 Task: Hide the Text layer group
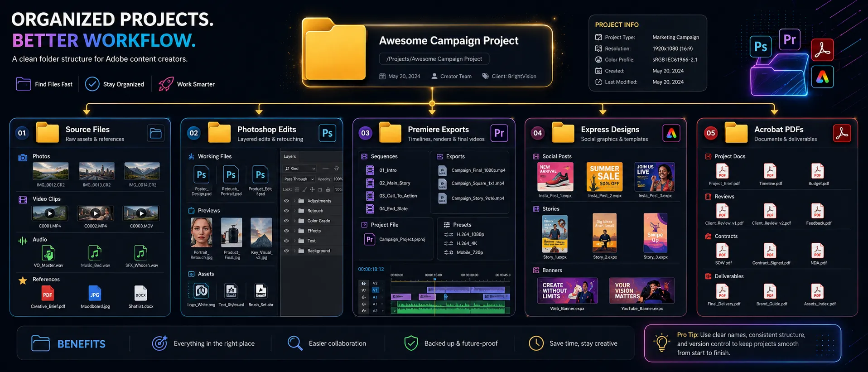pos(286,241)
